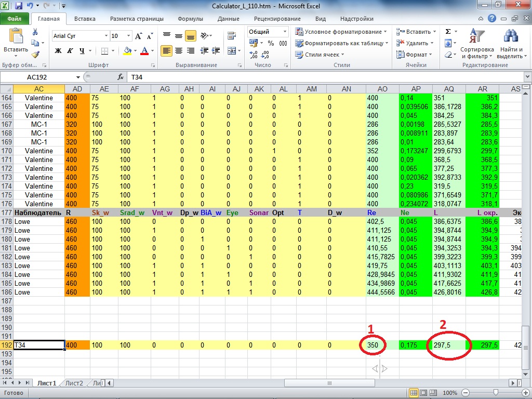532x399 pixels.
Task: Switch to Данные ribbon tab
Action: click(229, 19)
